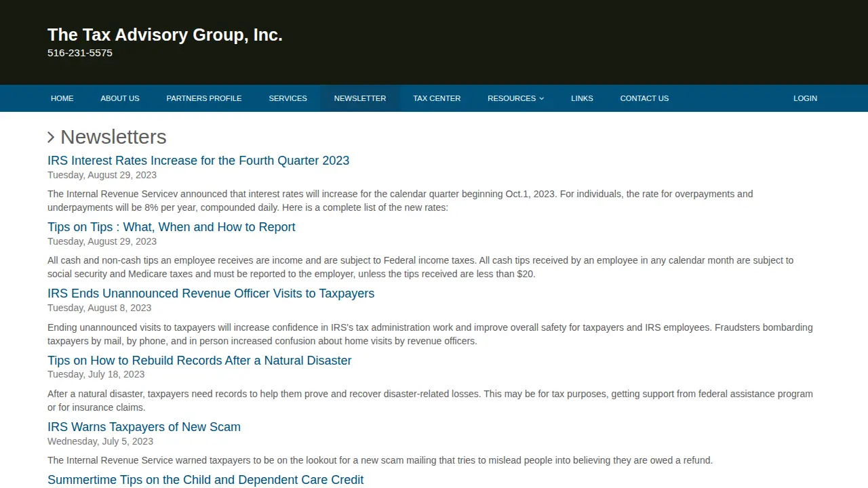Click the Resources dropdown chevron
Viewport: 868px width, 488px height.
(x=542, y=99)
